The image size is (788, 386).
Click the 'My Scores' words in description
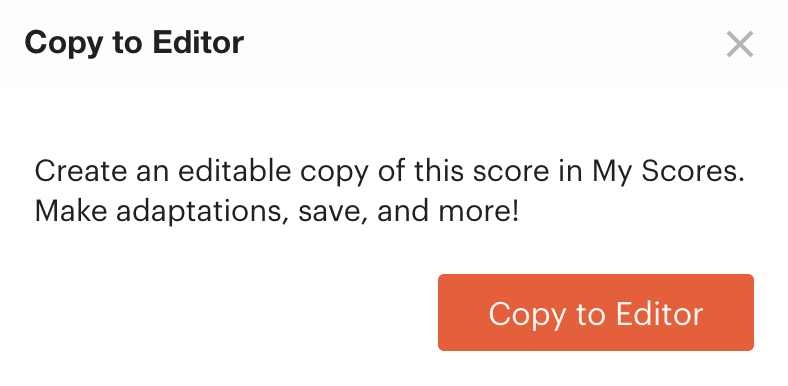point(668,172)
